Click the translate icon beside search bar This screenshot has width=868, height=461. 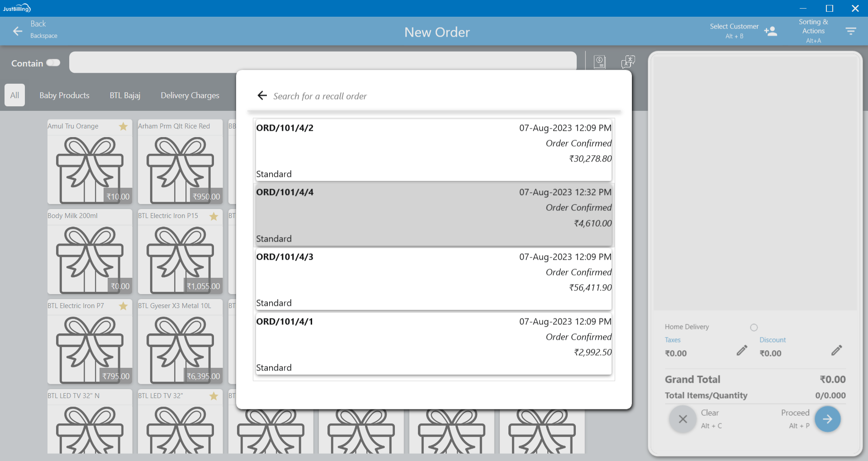pos(628,62)
